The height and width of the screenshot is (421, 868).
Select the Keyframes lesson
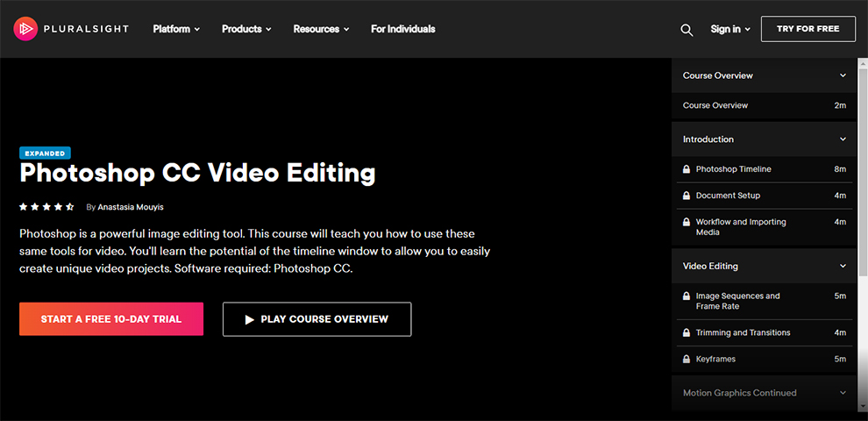click(x=765, y=359)
